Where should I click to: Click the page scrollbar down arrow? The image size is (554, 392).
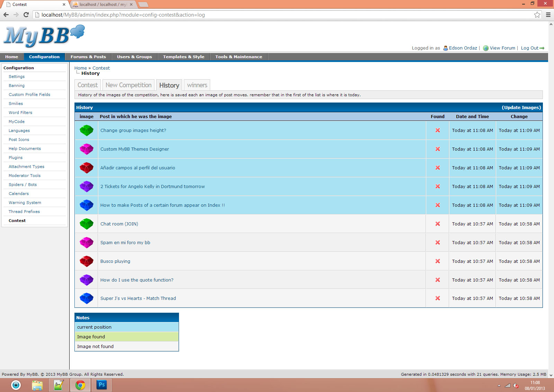551,375
